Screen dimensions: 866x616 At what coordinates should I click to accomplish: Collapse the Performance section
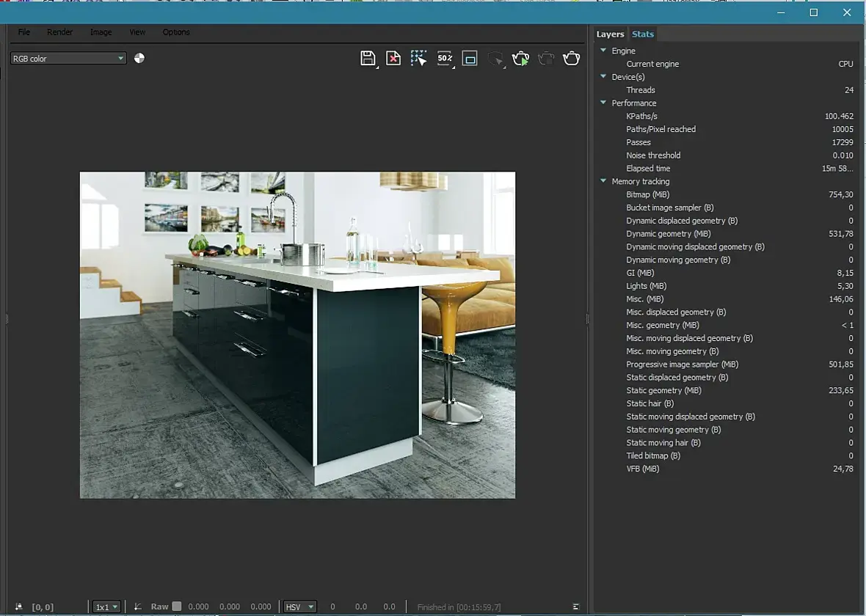tap(603, 103)
